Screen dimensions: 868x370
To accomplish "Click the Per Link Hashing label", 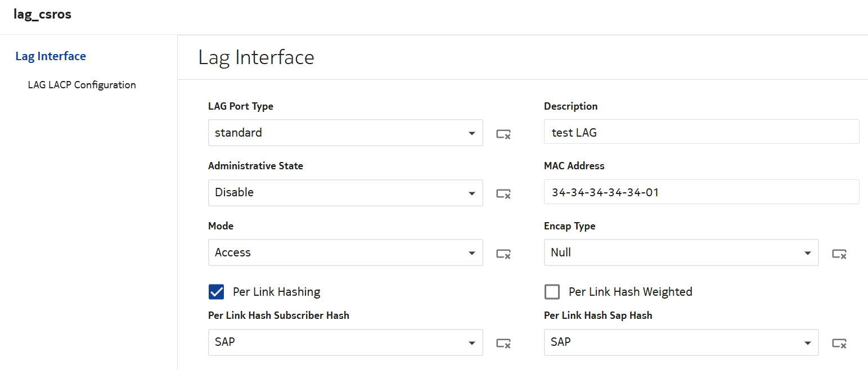I will 276,292.
